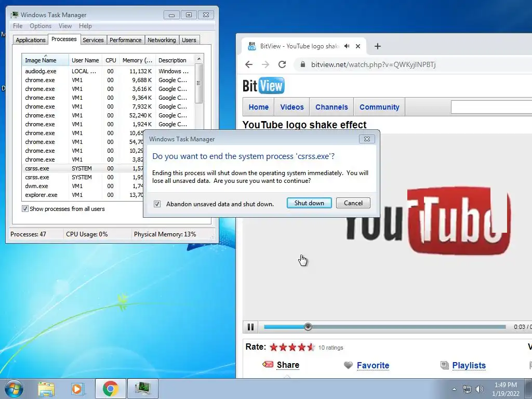Viewport: 532px width, 399px height.
Task: Select the explorer.exe process row
Action: pos(83,195)
